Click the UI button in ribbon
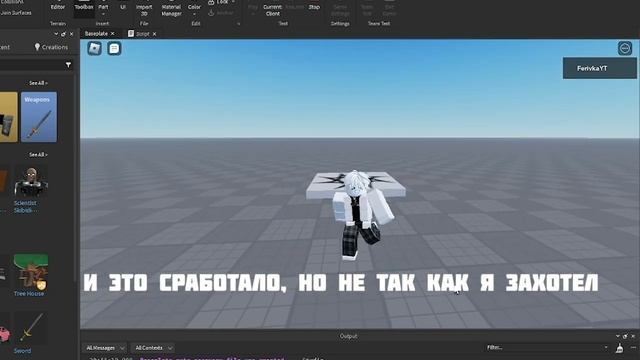The width and height of the screenshot is (640, 360). (123, 7)
